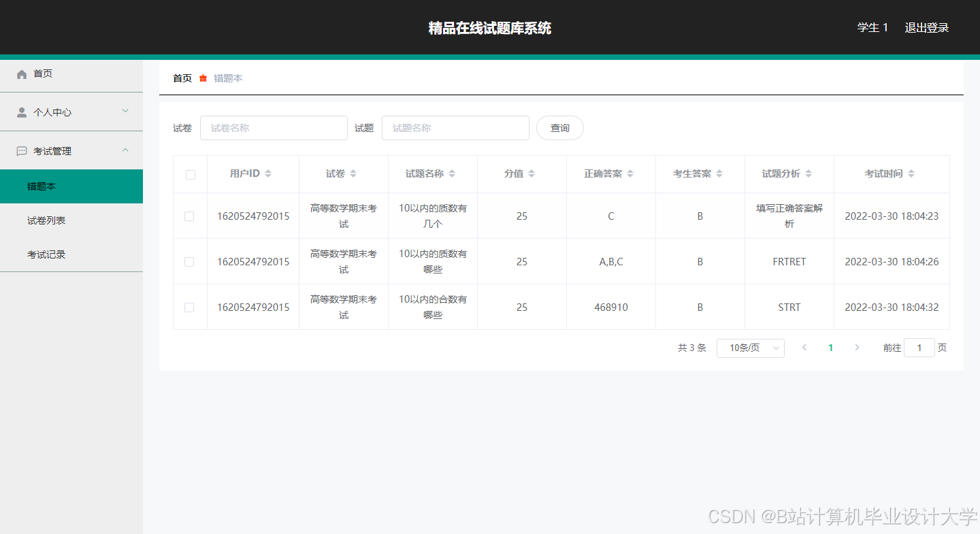
Task: Click 首页 in the breadcrumb
Action: point(182,78)
